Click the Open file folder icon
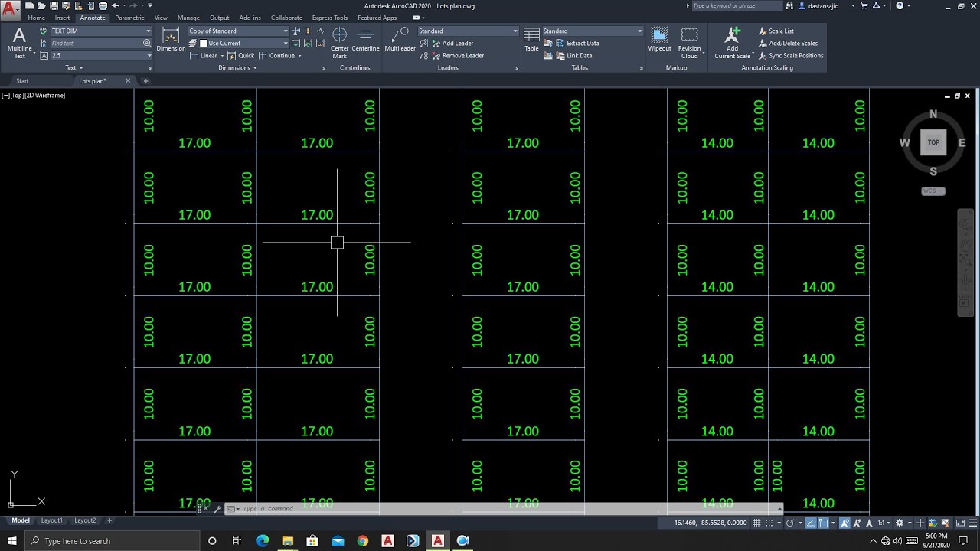The height and width of the screenshot is (551, 980). pos(41,5)
